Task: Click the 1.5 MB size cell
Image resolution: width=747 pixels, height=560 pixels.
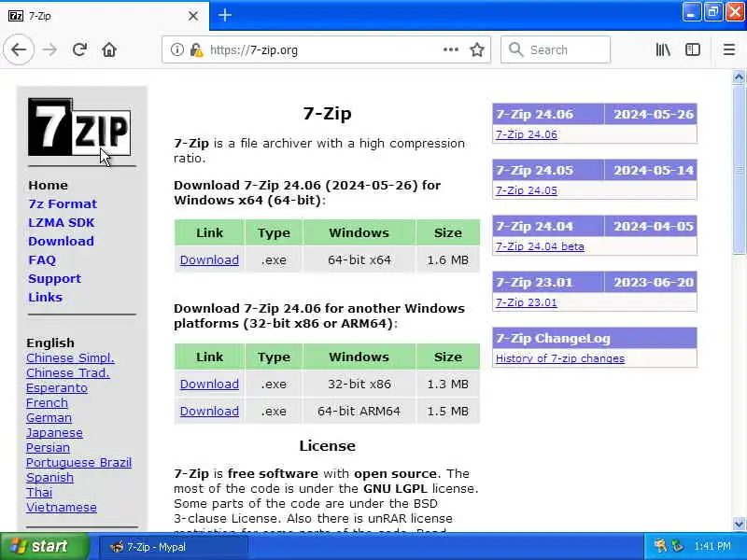Action: pos(448,411)
